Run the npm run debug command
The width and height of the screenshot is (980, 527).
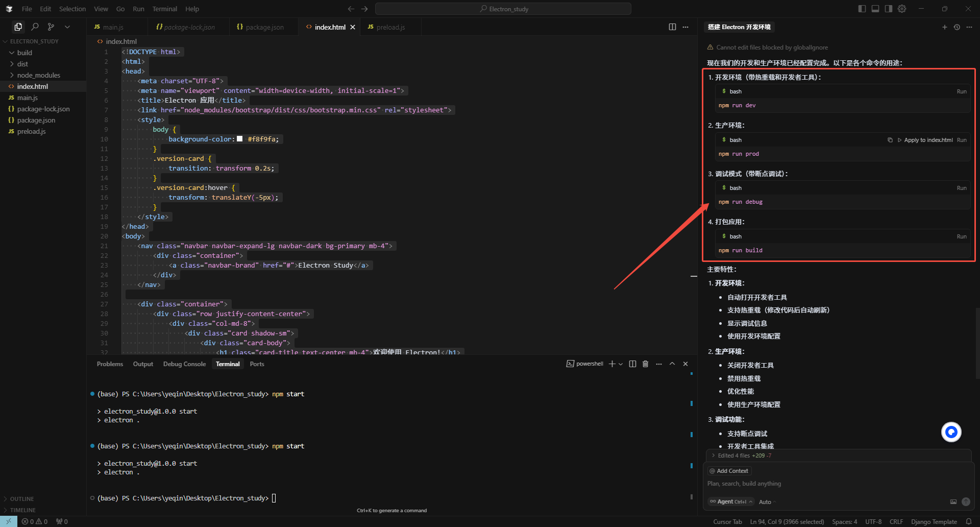(x=962, y=188)
